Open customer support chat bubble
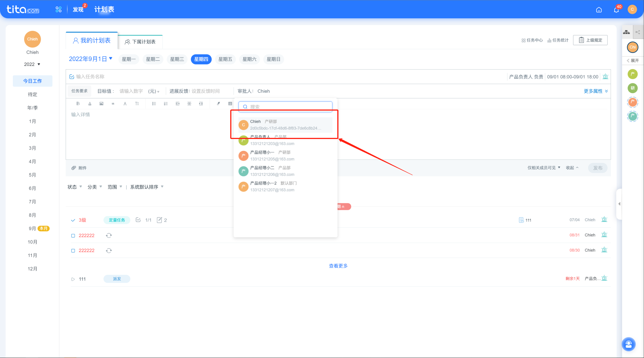Viewport: 644px width, 358px height. pos(629,344)
